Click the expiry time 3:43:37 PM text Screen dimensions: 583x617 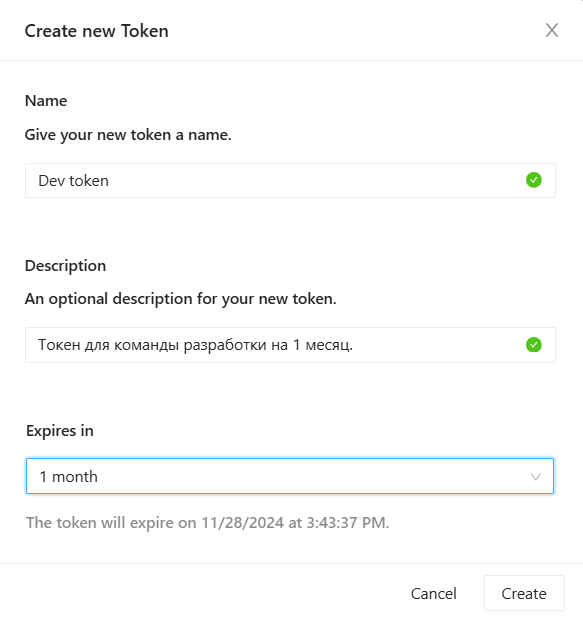click(x=345, y=523)
